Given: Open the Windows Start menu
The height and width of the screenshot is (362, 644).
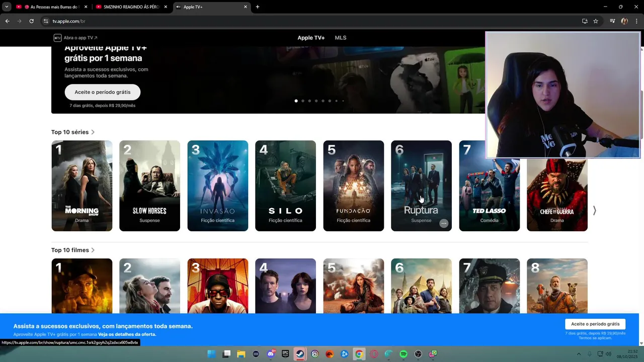Looking at the screenshot, I should (212, 354).
